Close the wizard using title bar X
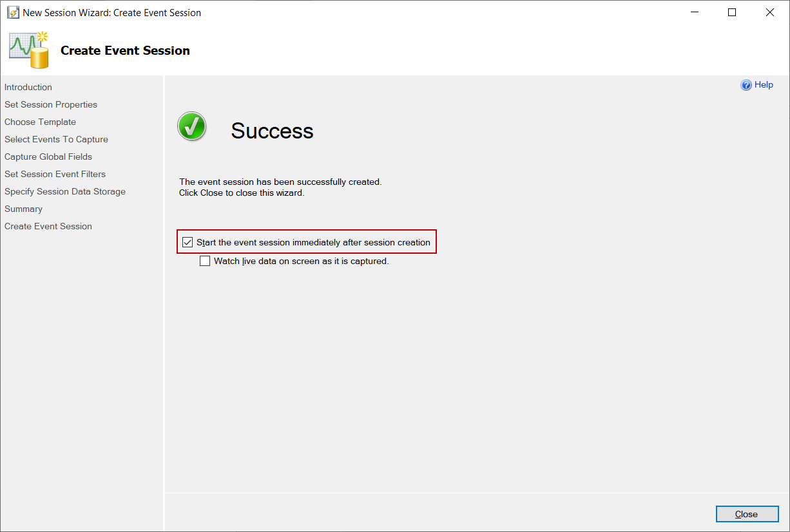Viewport: 790px width, 532px height. pyautogui.click(x=770, y=12)
